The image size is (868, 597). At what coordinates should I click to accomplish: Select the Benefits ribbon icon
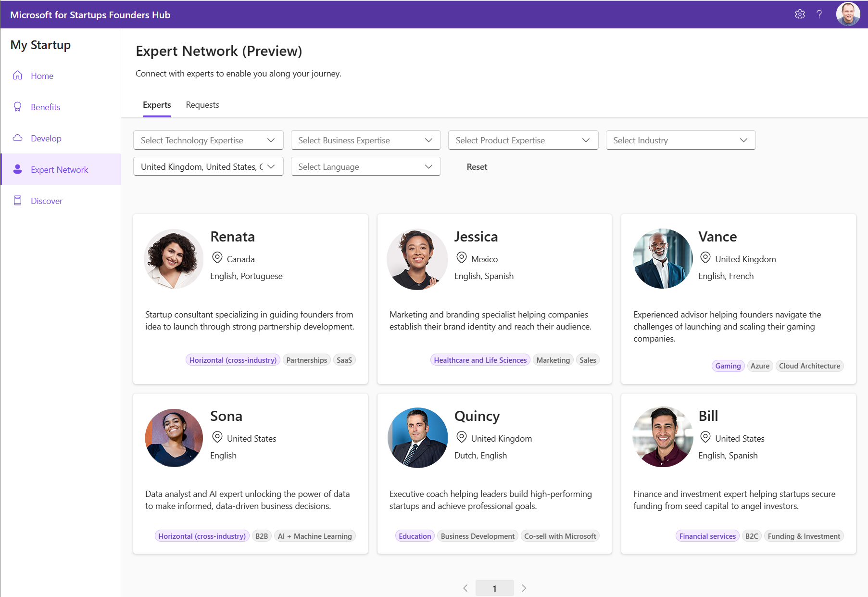(x=17, y=107)
